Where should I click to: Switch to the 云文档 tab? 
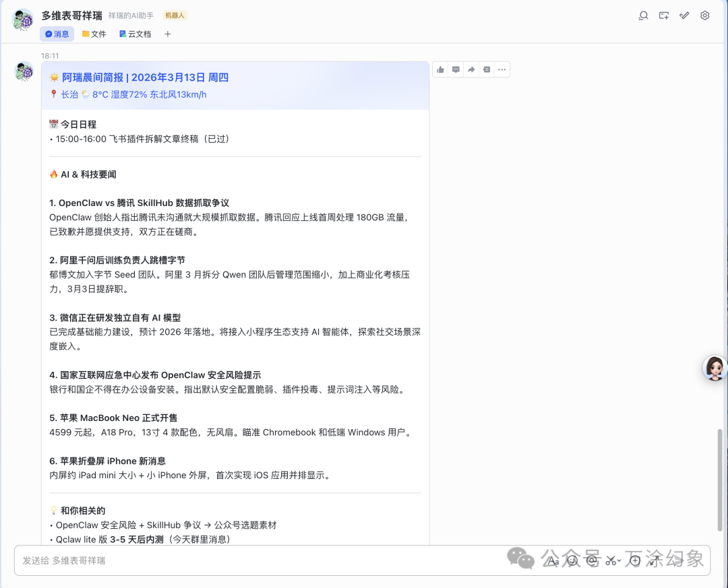click(135, 34)
